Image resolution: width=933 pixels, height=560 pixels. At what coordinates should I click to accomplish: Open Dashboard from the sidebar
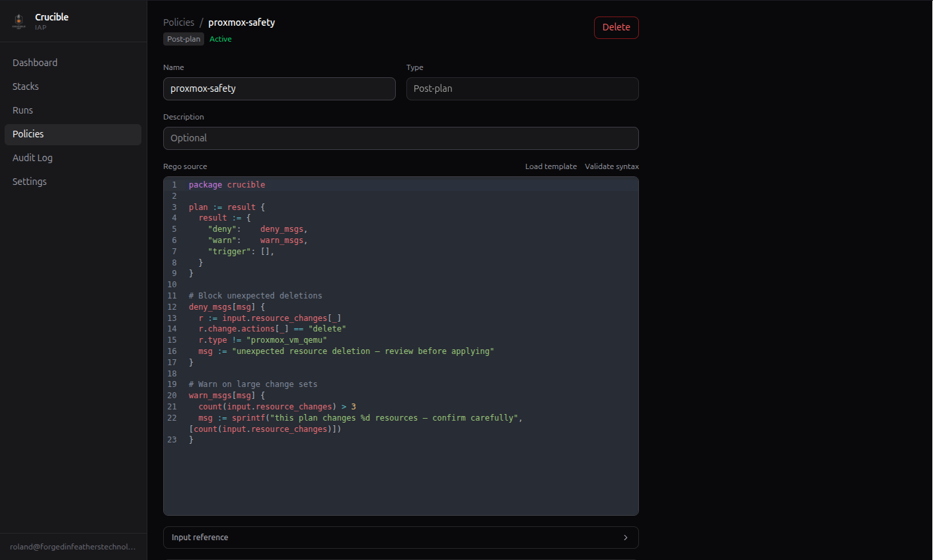coord(35,62)
